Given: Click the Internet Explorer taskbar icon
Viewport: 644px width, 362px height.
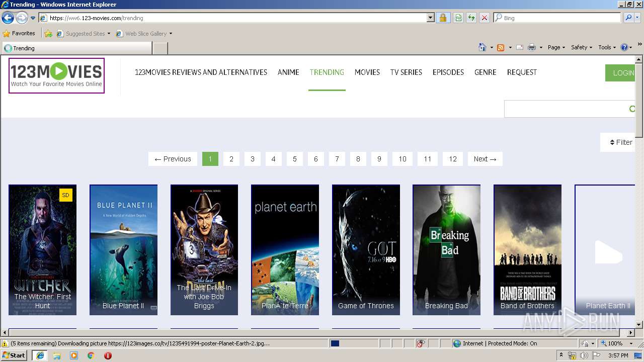Looking at the screenshot, I should click(40, 355).
